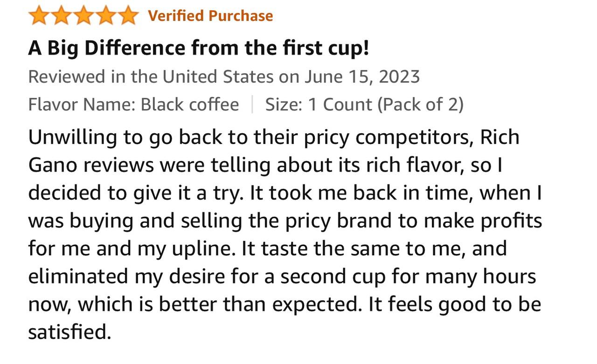The width and height of the screenshot is (597, 364).
Task: Click the word 'Unwilling' starting the review
Action: [x=66, y=137]
